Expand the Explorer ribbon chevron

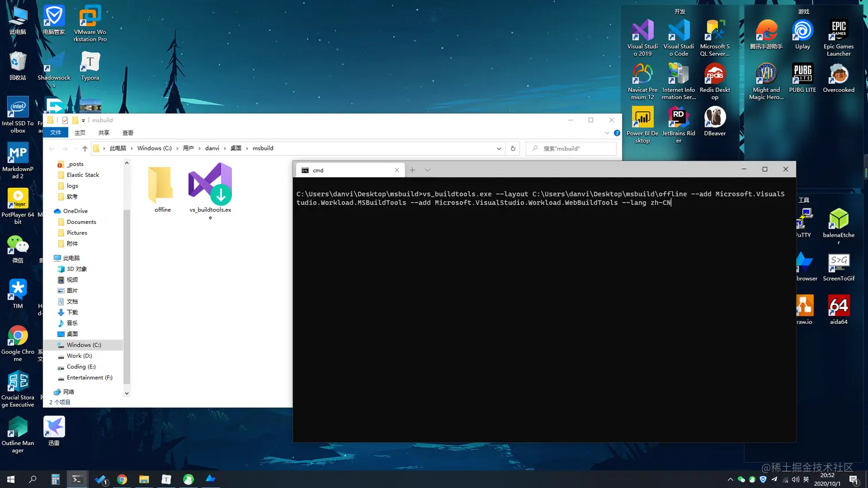point(607,133)
